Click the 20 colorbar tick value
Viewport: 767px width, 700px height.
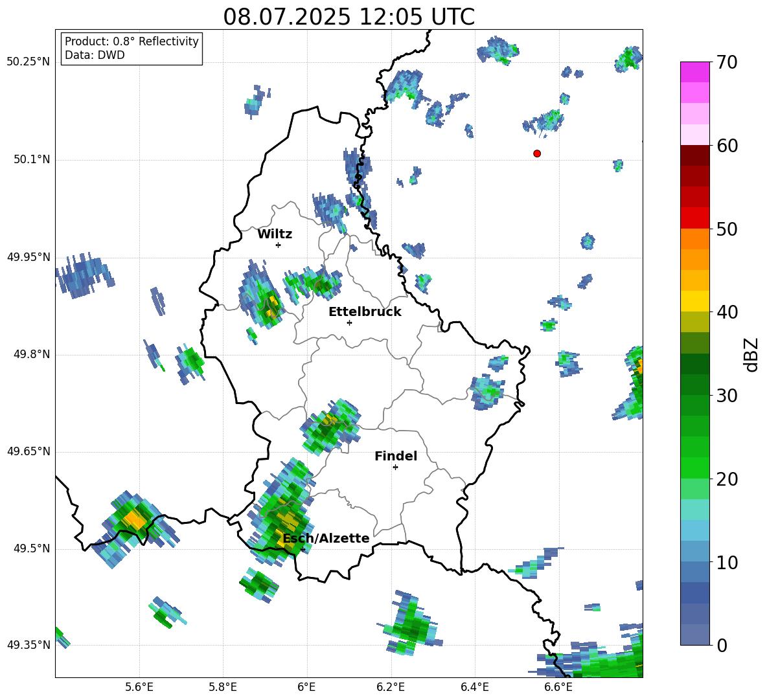click(x=726, y=479)
